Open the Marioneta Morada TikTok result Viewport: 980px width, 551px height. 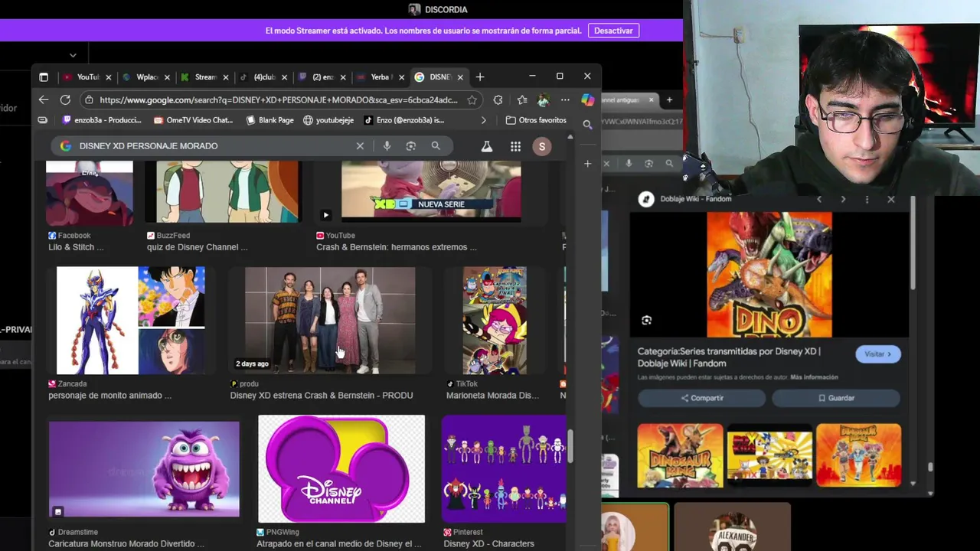click(495, 321)
